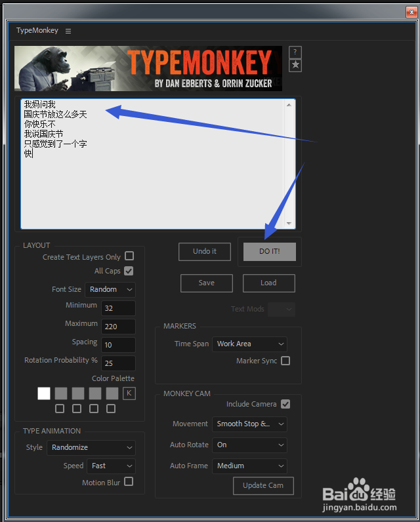Click the fifth gray color swatch

tap(112, 393)
